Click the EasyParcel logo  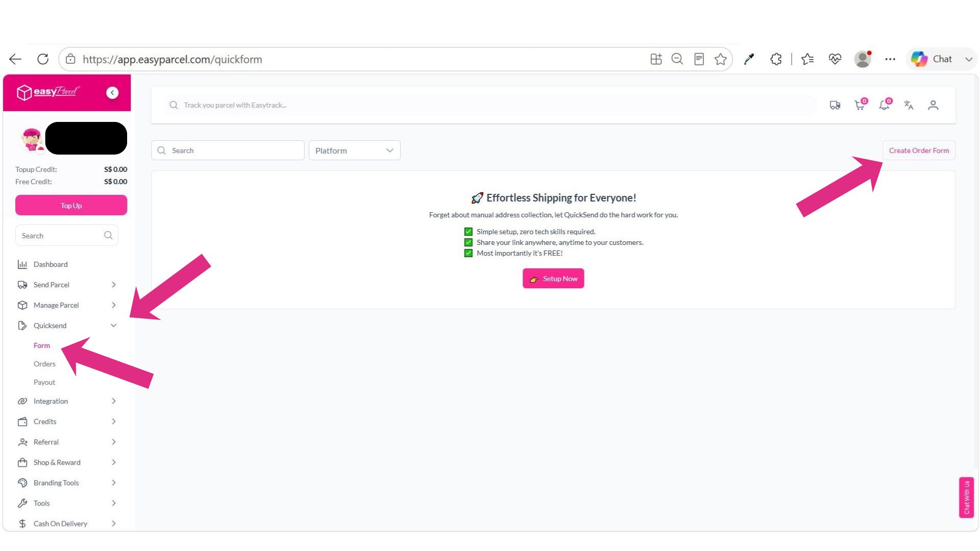pos(48,92)
